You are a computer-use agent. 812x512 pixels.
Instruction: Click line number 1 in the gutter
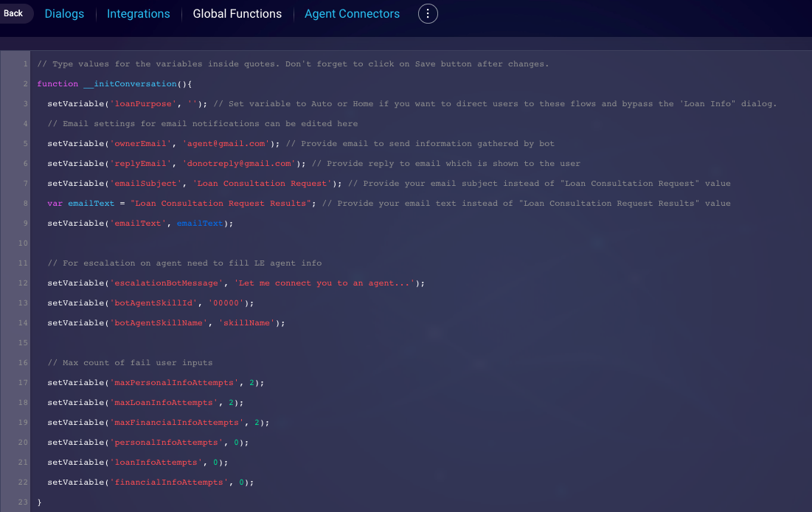click(25, 64)
